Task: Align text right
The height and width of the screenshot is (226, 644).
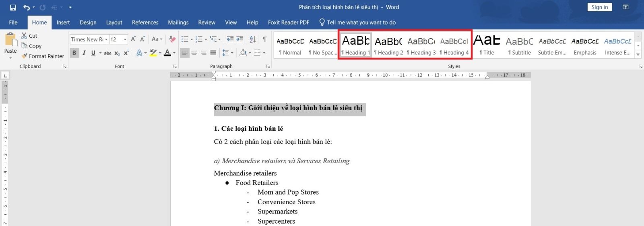Action: point(204,53)
